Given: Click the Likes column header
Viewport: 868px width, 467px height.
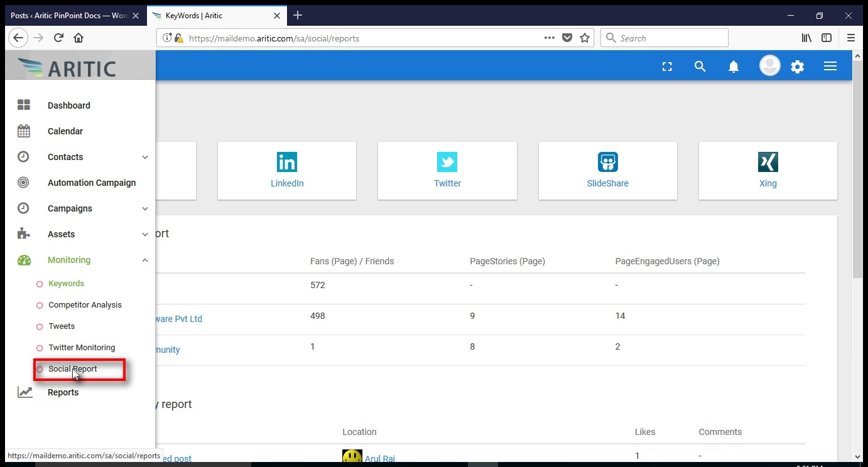Looking at the screenshot, I should pyautogui.click(x=645, y=432).
